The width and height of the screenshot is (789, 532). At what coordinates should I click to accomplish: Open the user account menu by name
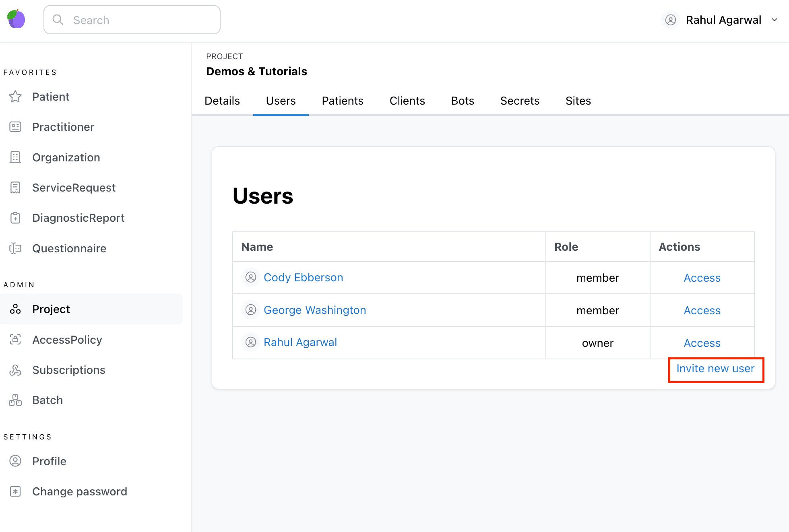(723, 20)
